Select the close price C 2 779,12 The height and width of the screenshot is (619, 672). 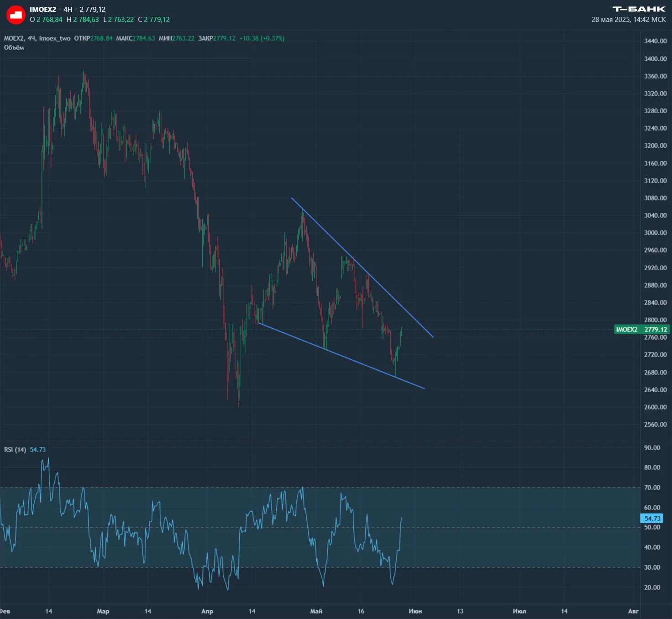tap(154, 20)
